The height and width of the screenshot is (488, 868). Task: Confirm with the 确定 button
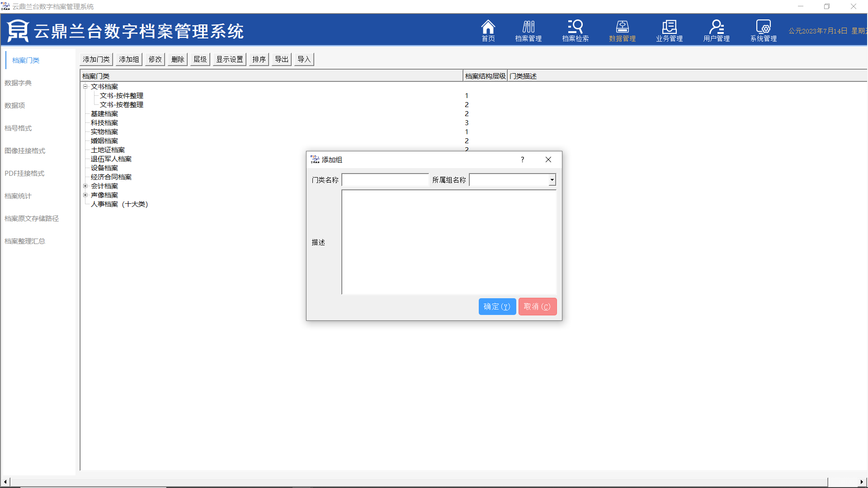497,306
